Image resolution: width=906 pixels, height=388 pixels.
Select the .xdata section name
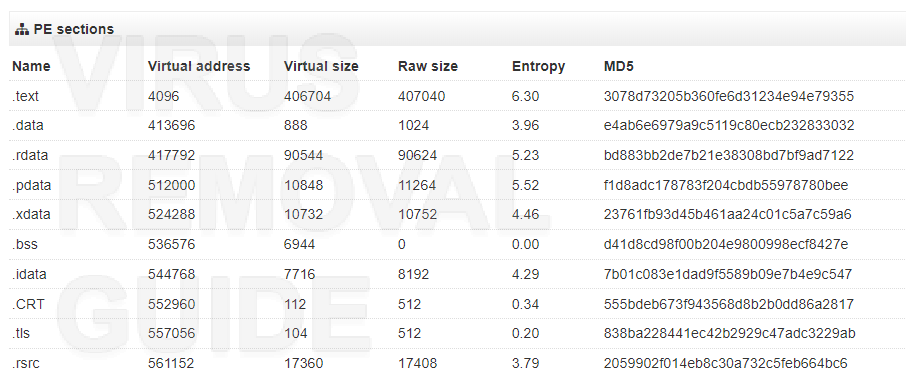(31, 215)
